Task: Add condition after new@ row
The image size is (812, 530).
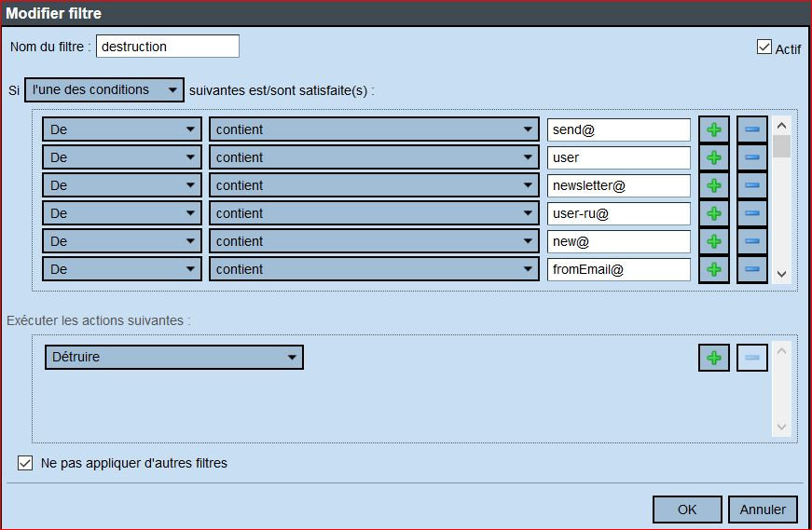Action: 713,241
